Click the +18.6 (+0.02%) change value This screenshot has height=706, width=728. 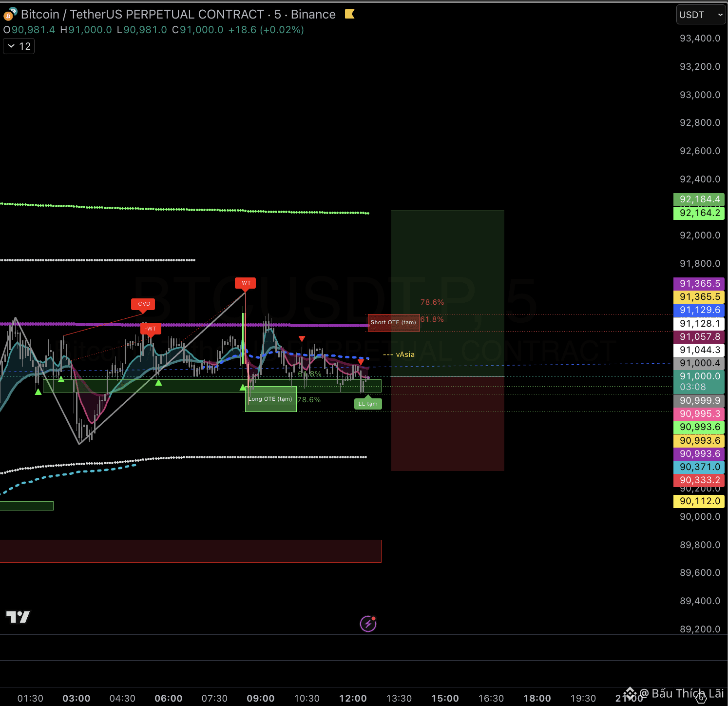(266, 30)
